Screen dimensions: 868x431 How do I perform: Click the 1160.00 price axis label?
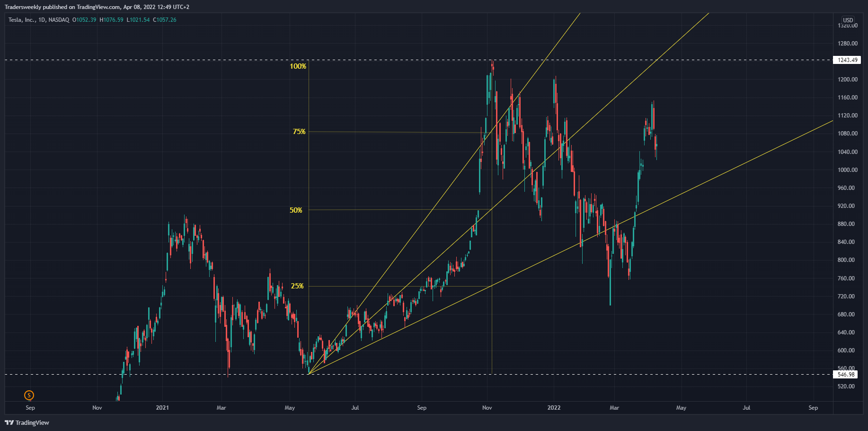847,98
